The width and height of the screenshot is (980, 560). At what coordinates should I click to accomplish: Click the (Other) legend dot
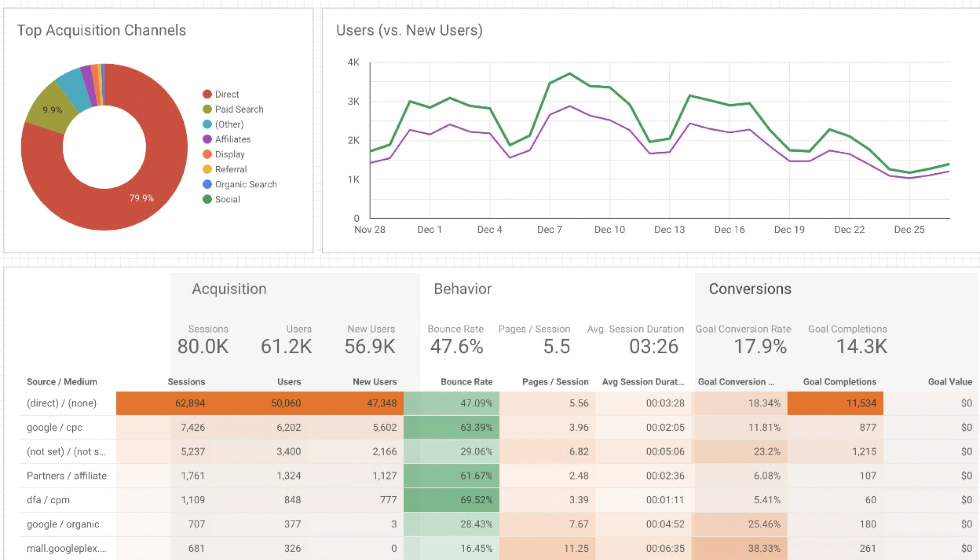207,124
